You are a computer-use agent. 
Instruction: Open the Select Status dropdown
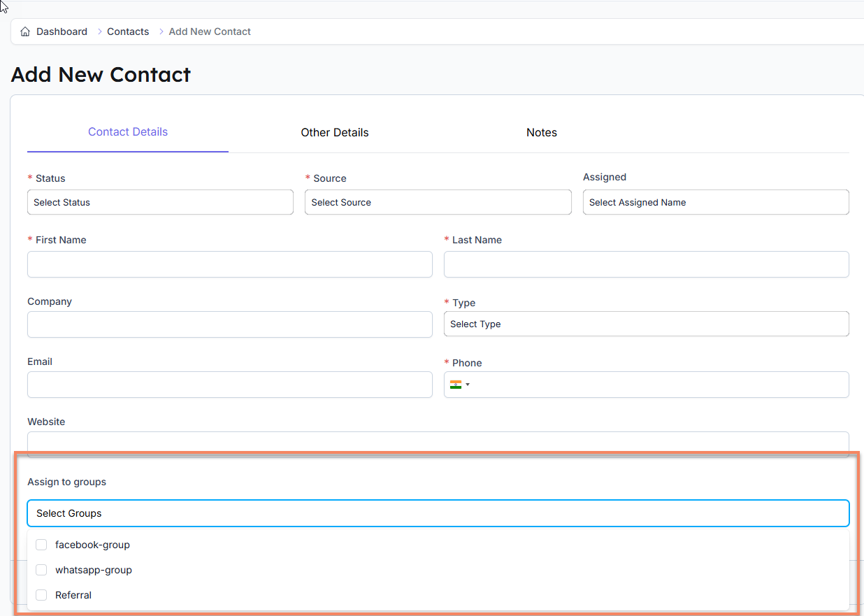click(159, 202)
